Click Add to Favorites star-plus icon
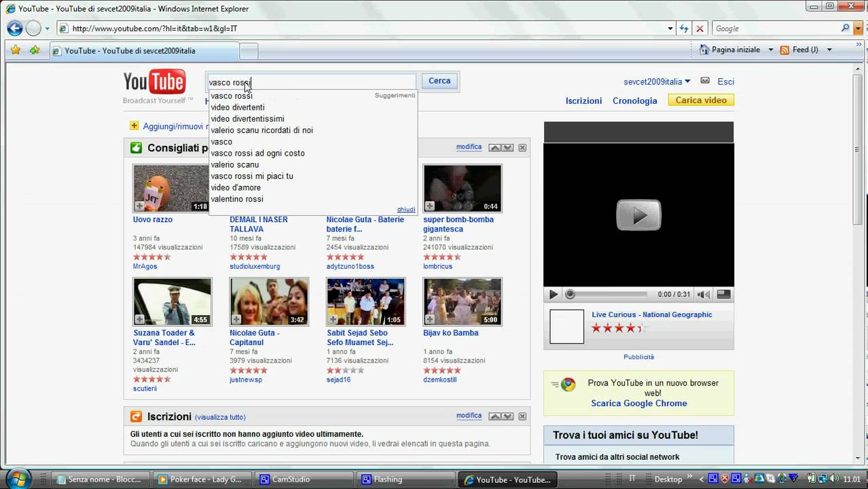868x489 pixels. [x=34, y=50]
